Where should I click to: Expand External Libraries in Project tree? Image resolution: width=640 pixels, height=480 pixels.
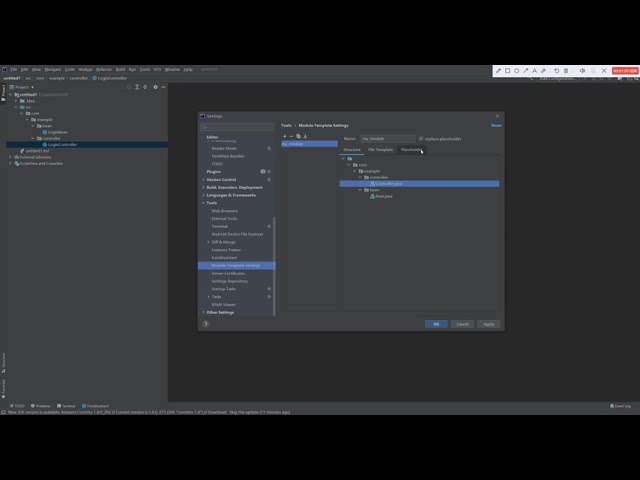pyautogui.click(x=10, y=157)
